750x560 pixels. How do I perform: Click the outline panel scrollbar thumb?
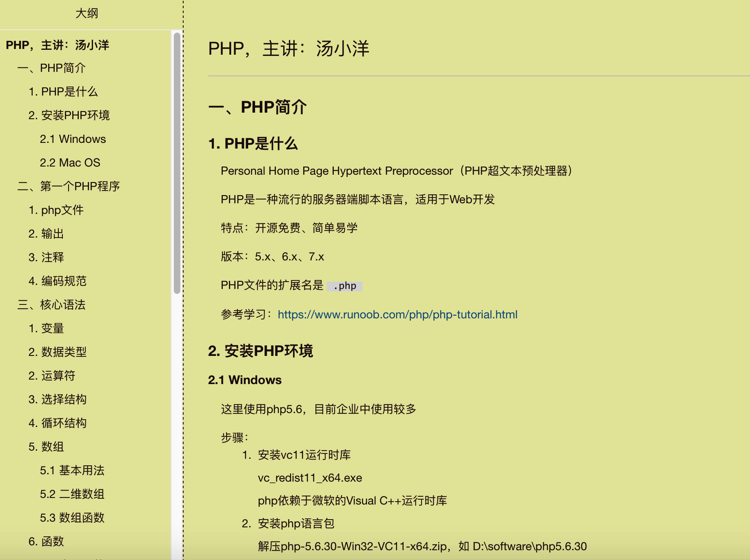pyautogui.click(x=177, y=163)
